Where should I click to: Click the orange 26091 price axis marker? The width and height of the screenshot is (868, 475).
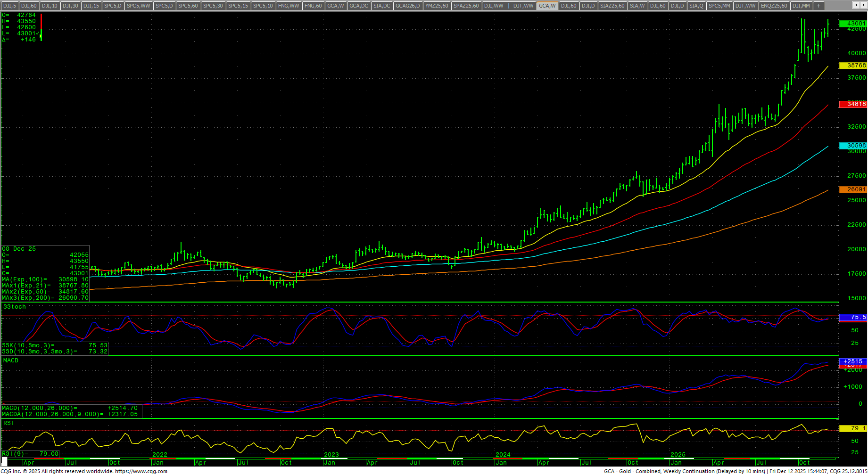853,189
